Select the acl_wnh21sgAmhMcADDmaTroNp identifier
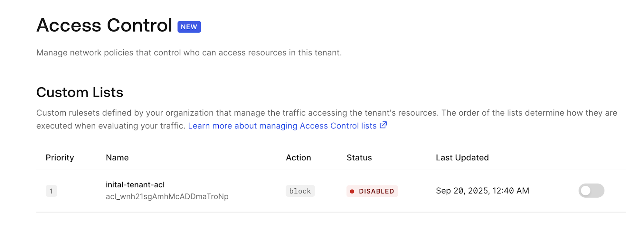Image resolution: width=644 pixels, height=236 pixels. pyautogui.click(x=167, y=196)
